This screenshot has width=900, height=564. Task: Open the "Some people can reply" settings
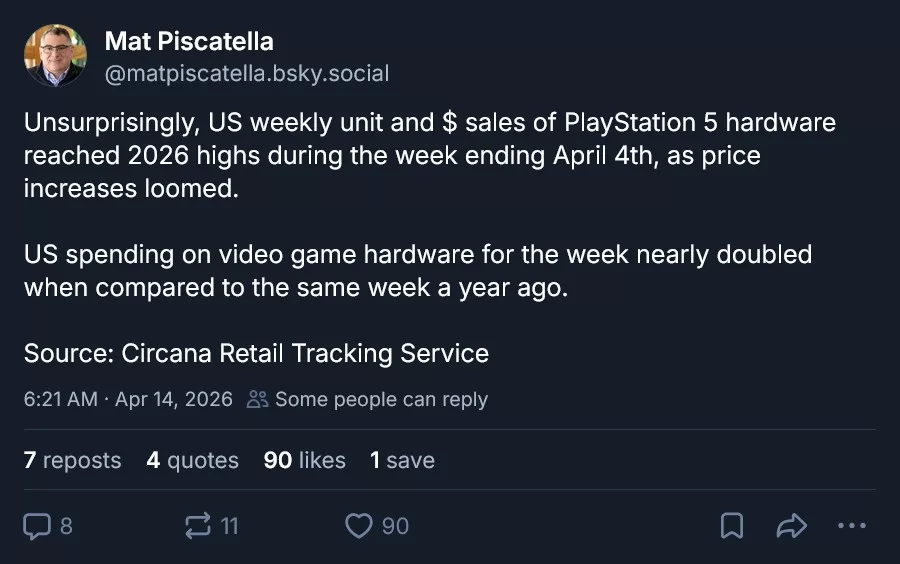[381, 400]
